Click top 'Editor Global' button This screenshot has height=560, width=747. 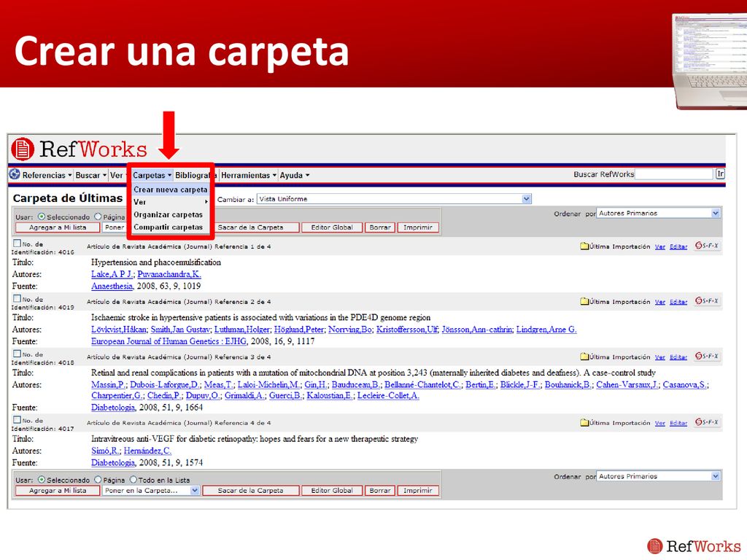point(332,227)
